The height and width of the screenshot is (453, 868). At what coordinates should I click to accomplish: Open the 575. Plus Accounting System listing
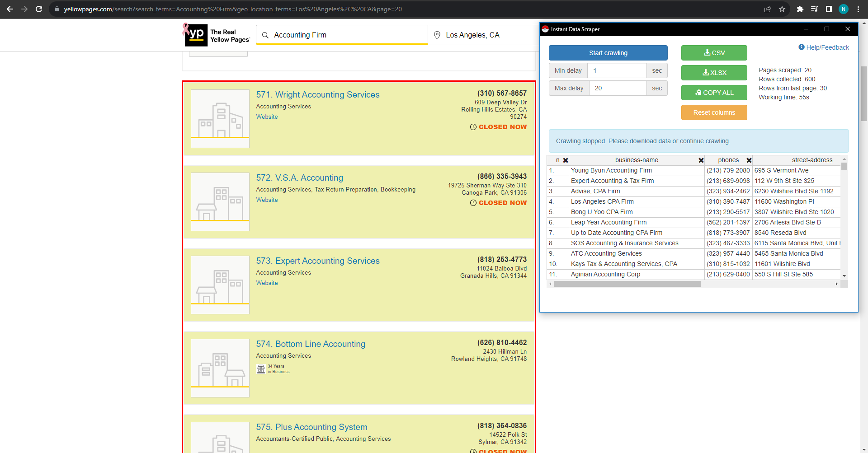pyautogui.click(x=311, y=427)
